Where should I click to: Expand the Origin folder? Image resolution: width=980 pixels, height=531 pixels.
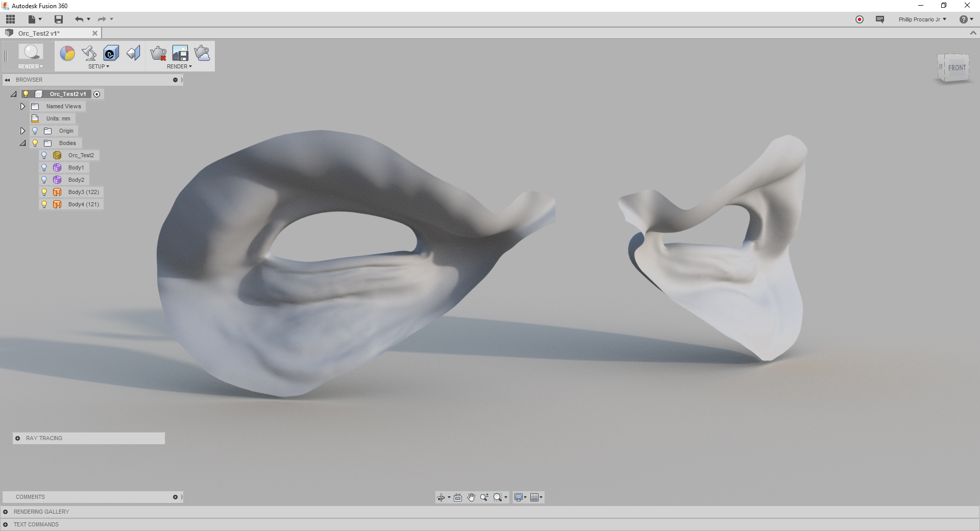[x=22, y=131]
